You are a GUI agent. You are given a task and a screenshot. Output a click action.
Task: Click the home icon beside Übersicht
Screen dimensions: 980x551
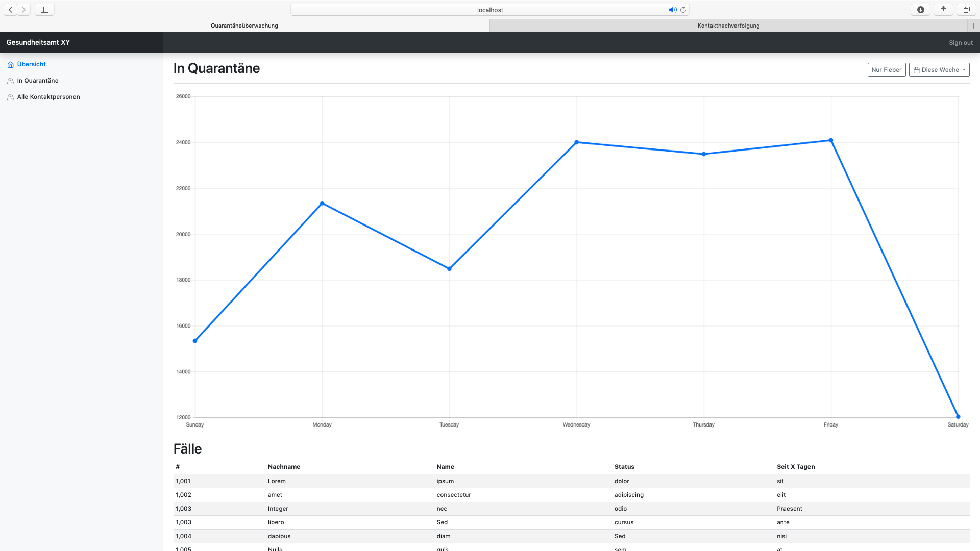click(x=10, y=65)
